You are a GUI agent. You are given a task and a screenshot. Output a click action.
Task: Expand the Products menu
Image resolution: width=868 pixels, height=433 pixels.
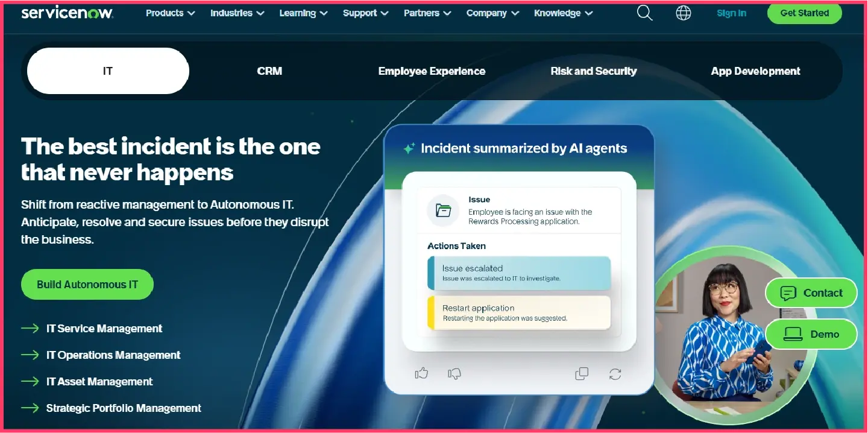tap(171, 13)
